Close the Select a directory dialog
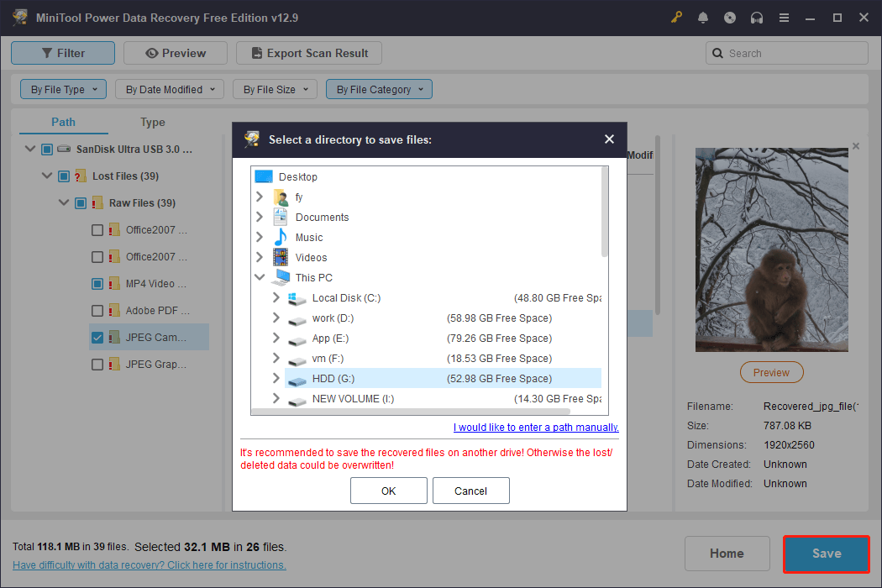This screenshot has width=882, height=588. pos(609,139)
